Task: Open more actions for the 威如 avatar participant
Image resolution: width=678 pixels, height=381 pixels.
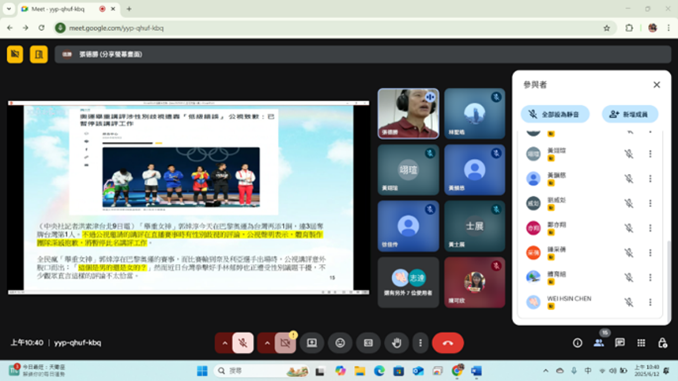Action: click(650, 203)
